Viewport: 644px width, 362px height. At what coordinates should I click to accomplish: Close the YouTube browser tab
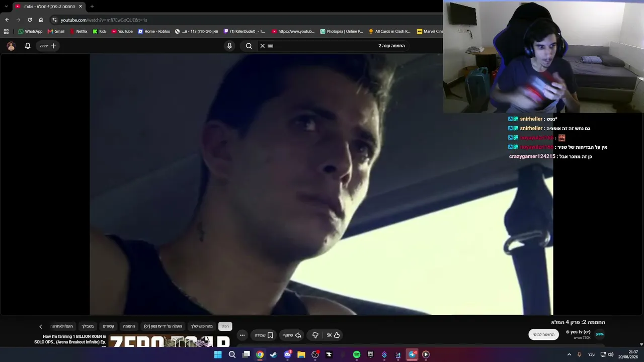tap(80, 7)
